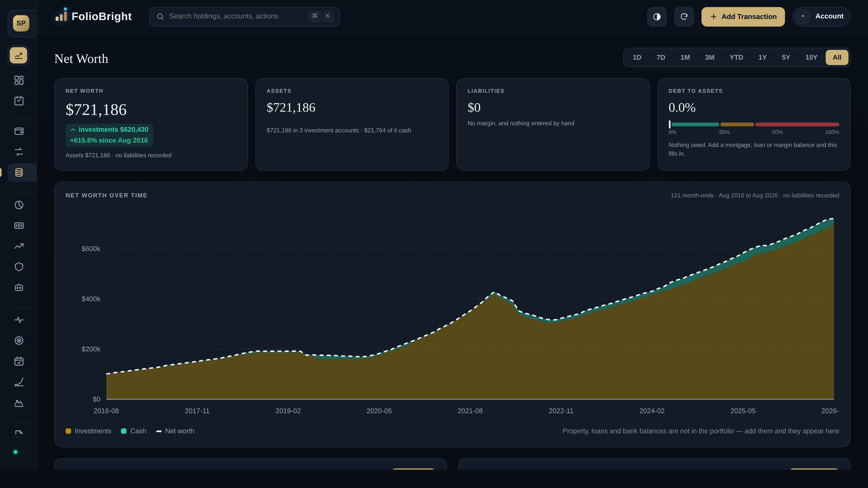The image size is (868, 488).
Task: Open the trending-up arrow icon above the shield
Action: pos(19,246)
